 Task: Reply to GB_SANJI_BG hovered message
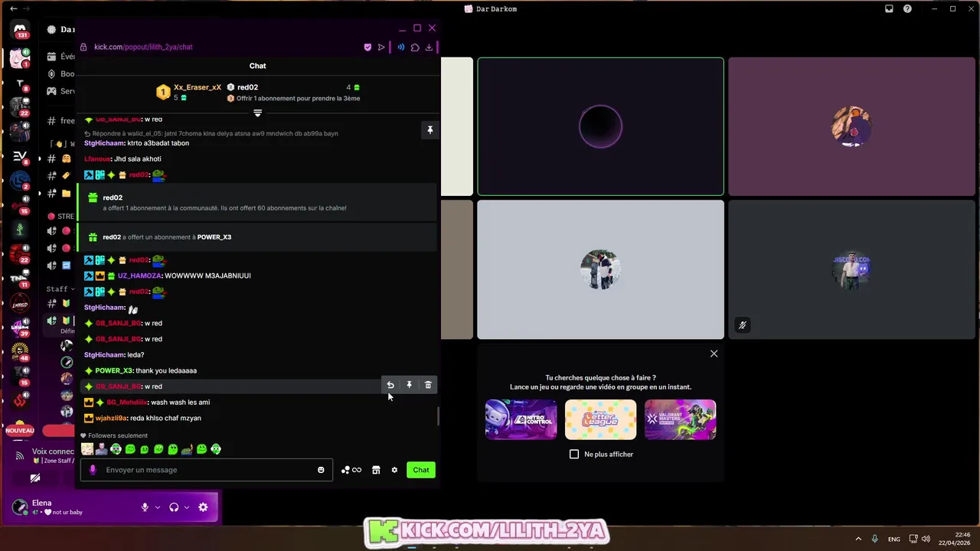pos(390,385)
